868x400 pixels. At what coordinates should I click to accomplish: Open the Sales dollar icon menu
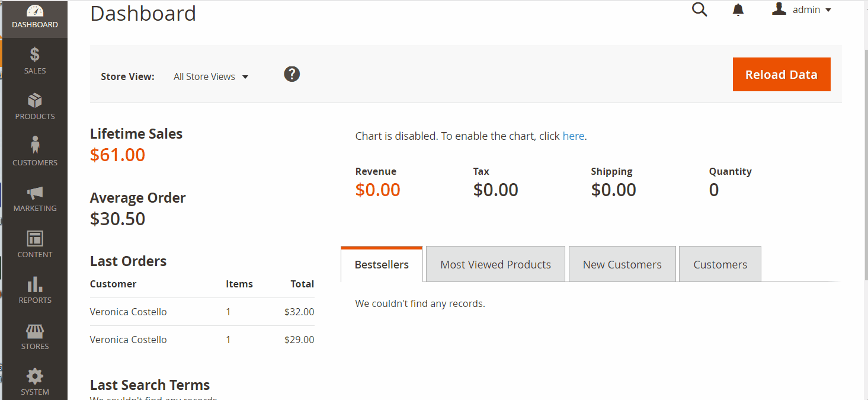(35, 55)
